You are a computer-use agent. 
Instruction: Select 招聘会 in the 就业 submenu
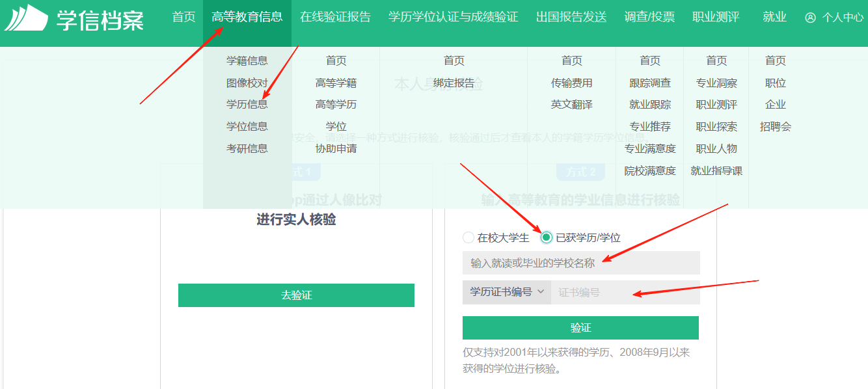tap(776, 126)
